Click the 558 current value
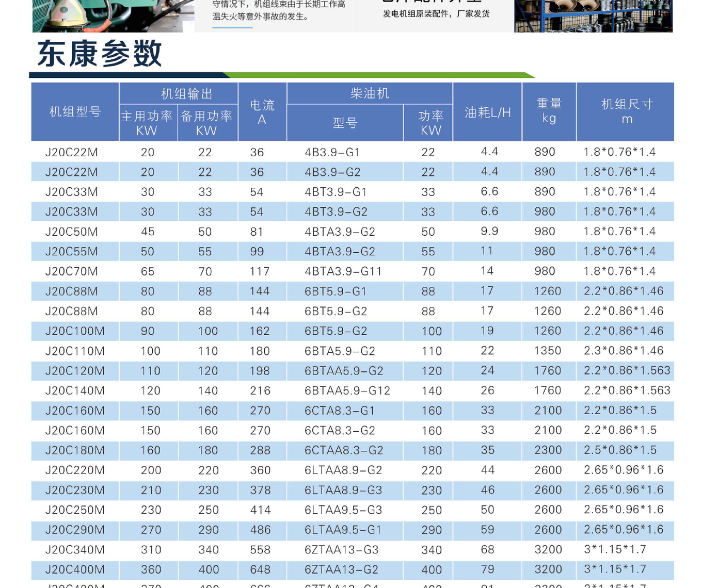This screenshot has height=588, width=702. pos(260,550)
